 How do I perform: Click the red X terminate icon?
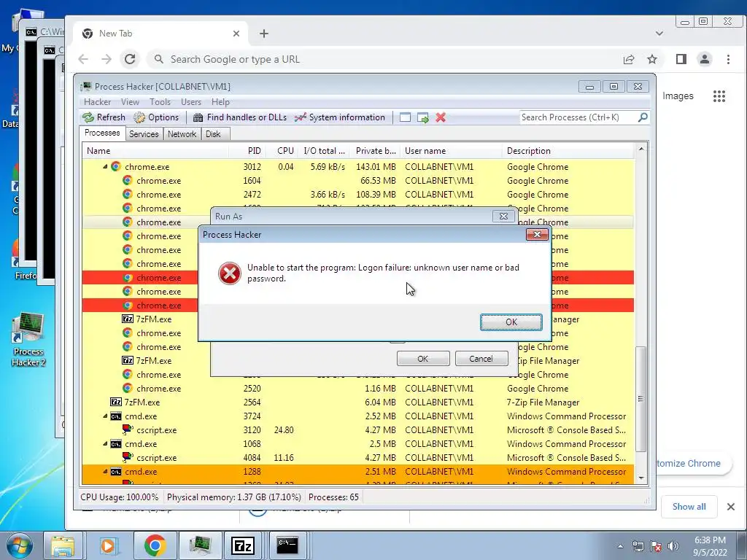tap(441, 117)
